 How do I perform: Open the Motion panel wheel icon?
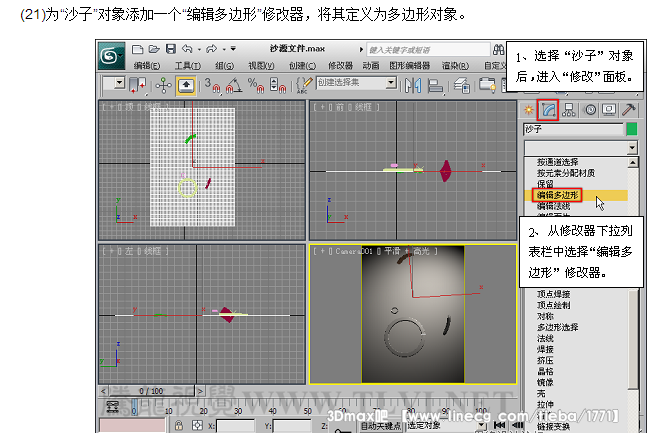[x=590, y=110]
